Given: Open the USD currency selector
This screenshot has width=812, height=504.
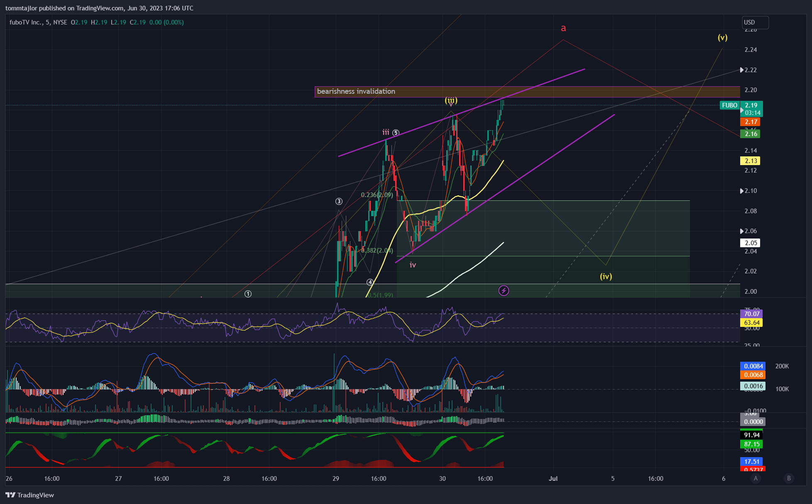Looking at the screenshot, I should (x=755, y=22).
